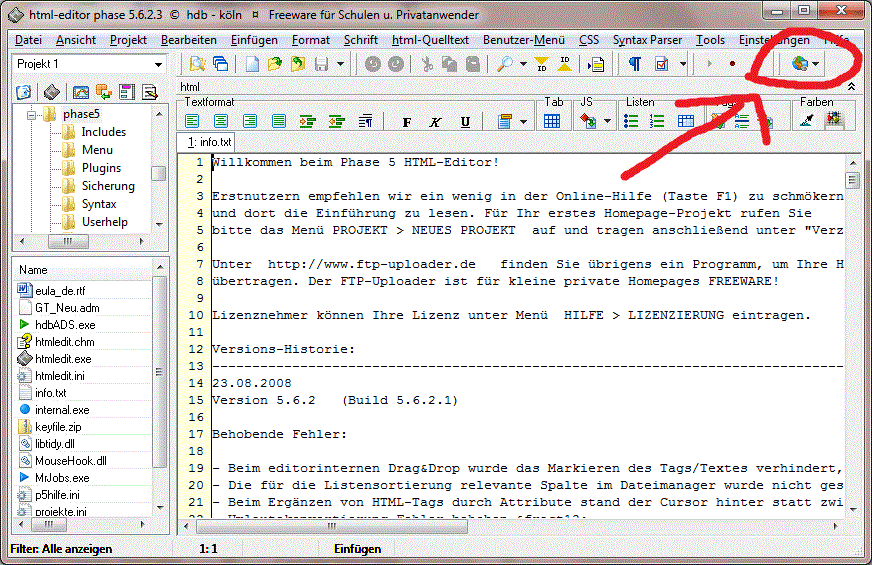The height and width of the screenshot is (565, 872).
Task: Click the browser preview globe icon
Action: point(800,63)
